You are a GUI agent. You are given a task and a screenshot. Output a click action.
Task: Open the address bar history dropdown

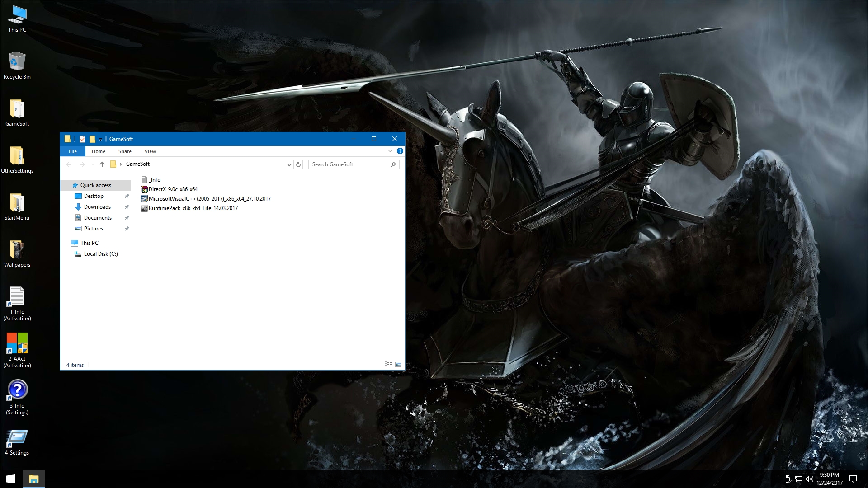click(289, 164)
